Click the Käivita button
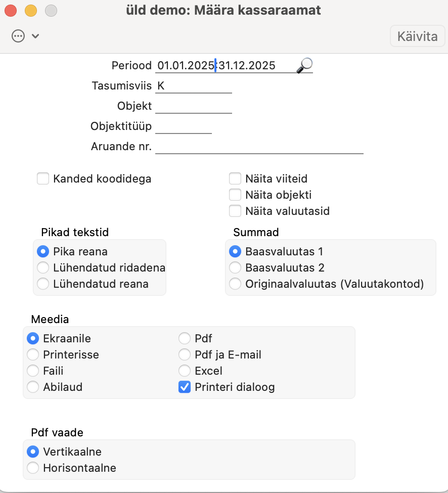This screenshot has height=493, width=448. coord(417,36)
